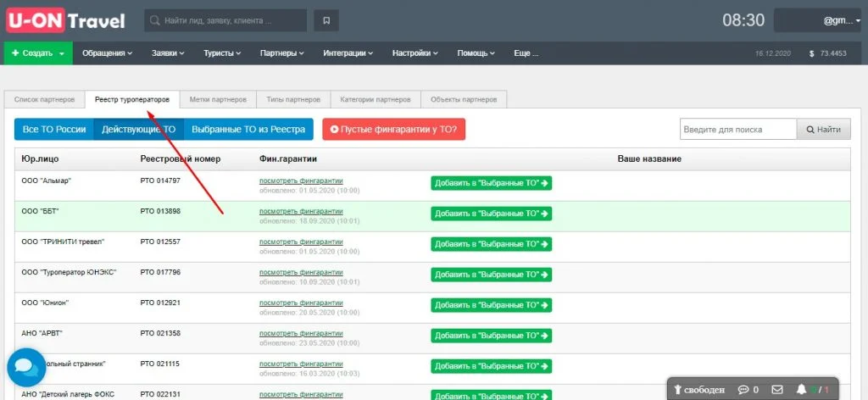Viewport: 868px width, 400px height.
Task: Add АНО "АРВТ" to Выбранные ТО
Action: (x=492, y=336)
